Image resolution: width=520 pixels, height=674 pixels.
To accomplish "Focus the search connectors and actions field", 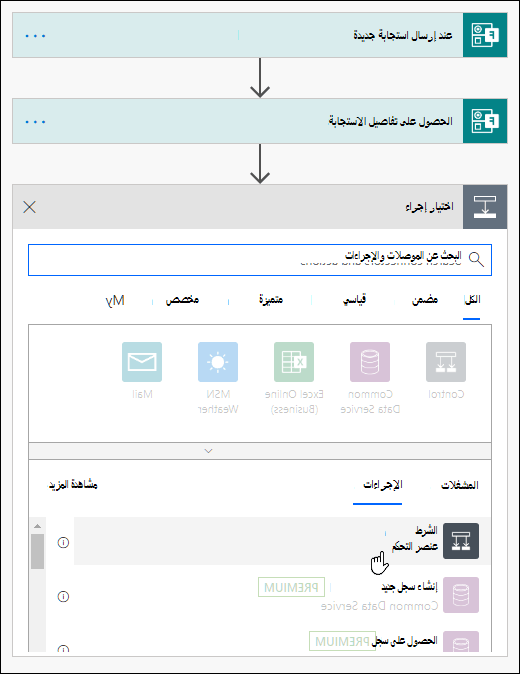I will [260, 260].
